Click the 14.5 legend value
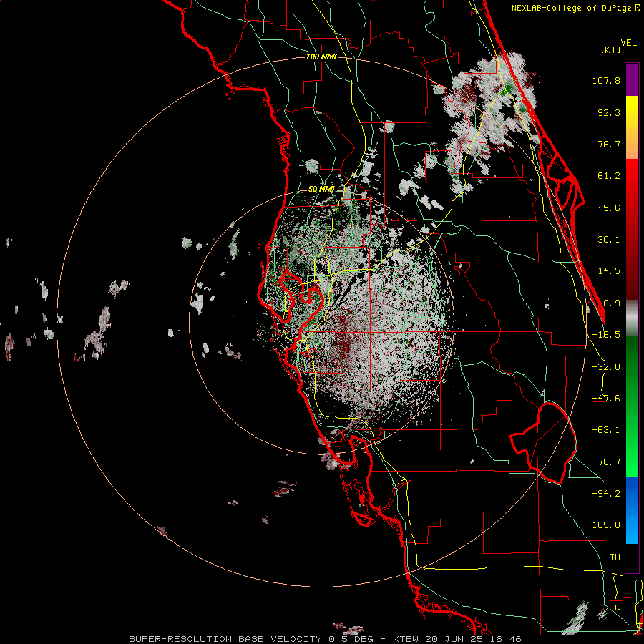Image resolution: width=644 pixels, height=644 pixels. [x=609, y=271]
